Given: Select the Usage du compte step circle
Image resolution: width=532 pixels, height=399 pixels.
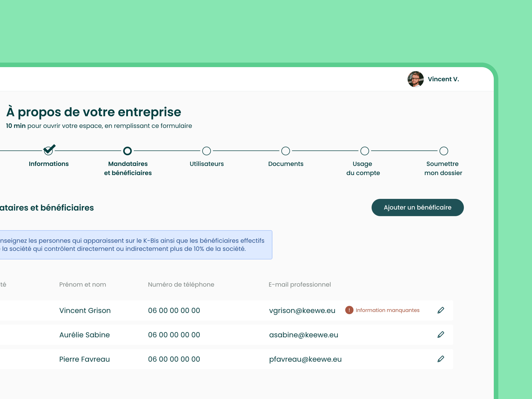Looking at the screenshot, I should coord(365,151).
